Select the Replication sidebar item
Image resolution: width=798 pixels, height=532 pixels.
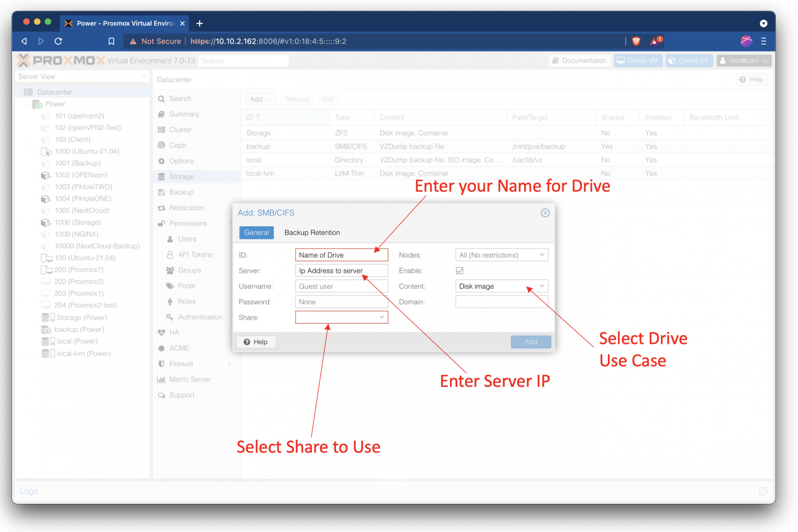click(x=187, y=207)
